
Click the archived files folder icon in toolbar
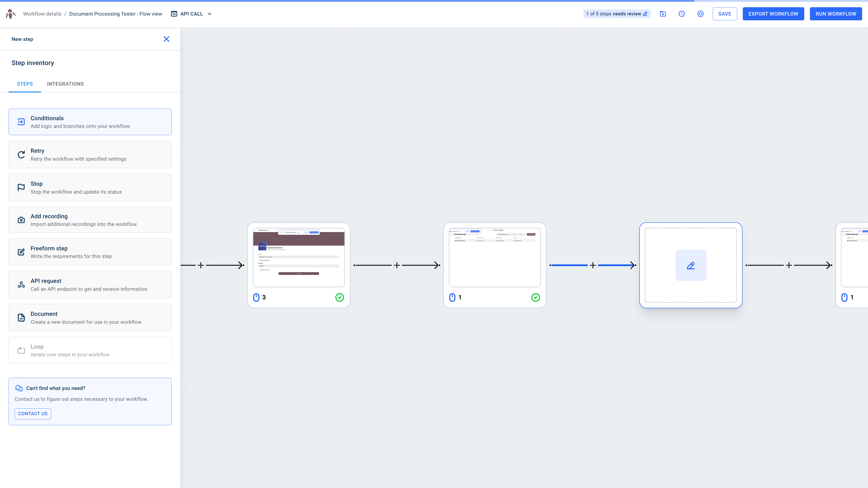(663, 14)
